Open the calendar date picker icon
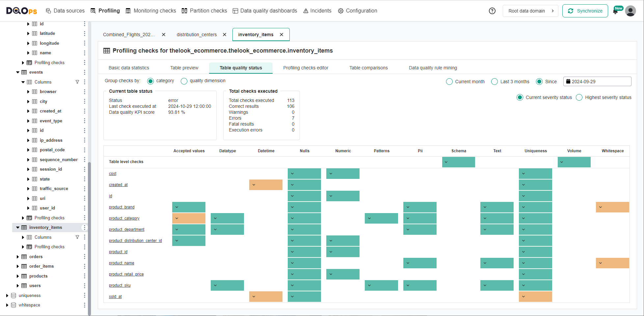The width and height of the screenshot is (644, 316). pyautogui.click(x=569, y=81)
